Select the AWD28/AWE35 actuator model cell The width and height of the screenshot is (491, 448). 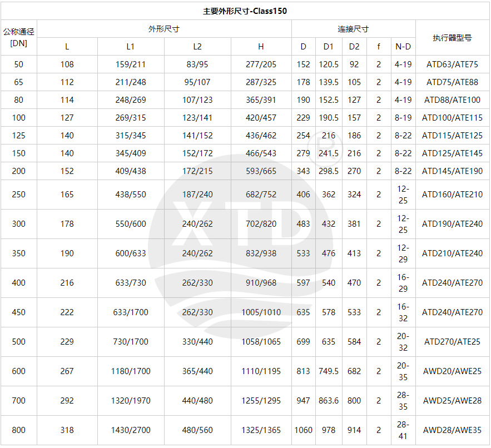[x=452, y=430]
